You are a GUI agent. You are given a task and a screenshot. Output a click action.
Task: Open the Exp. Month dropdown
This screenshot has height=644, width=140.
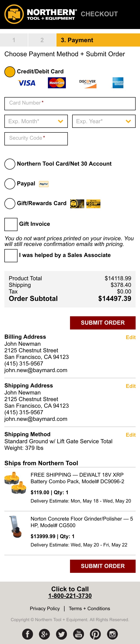pos(36,121)
